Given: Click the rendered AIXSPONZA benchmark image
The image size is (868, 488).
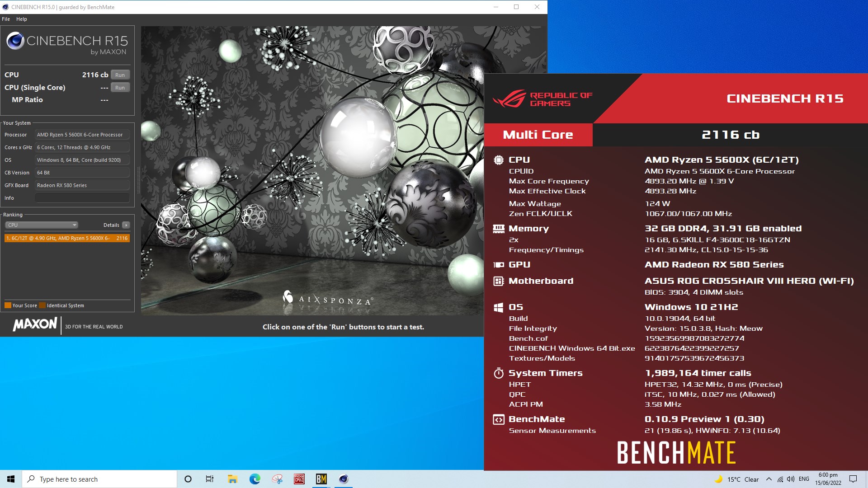Looking at the screenshot, I should [312, 171].
